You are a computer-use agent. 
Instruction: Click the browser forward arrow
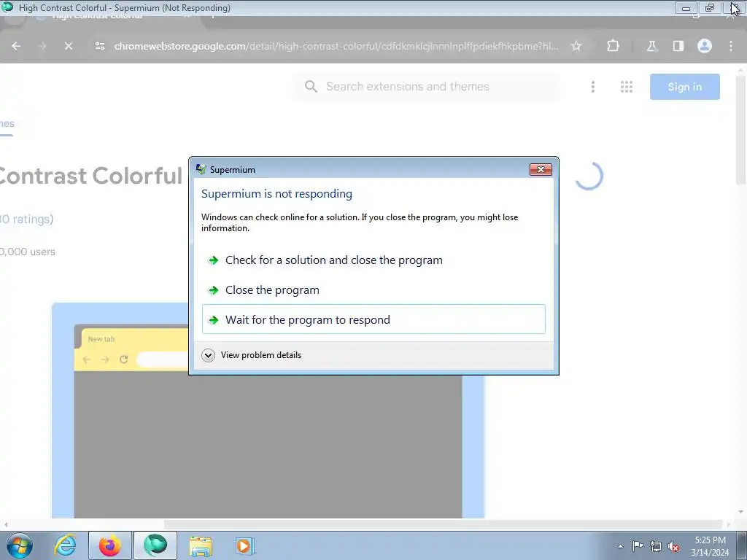point(42,46)
